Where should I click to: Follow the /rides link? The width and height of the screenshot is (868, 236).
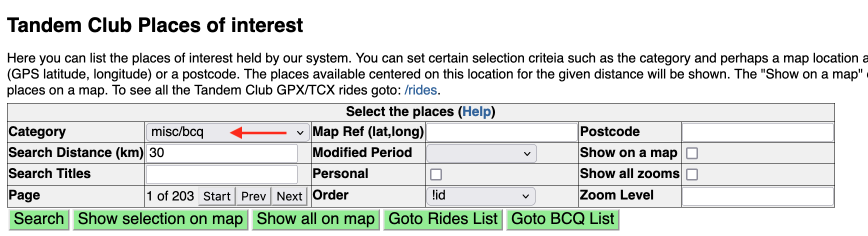(421, 90)
